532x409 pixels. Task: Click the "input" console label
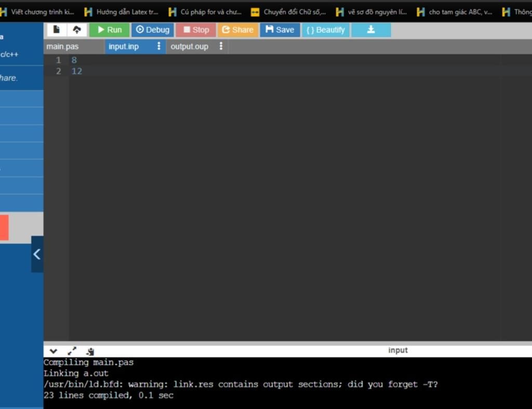click(397, 350)
